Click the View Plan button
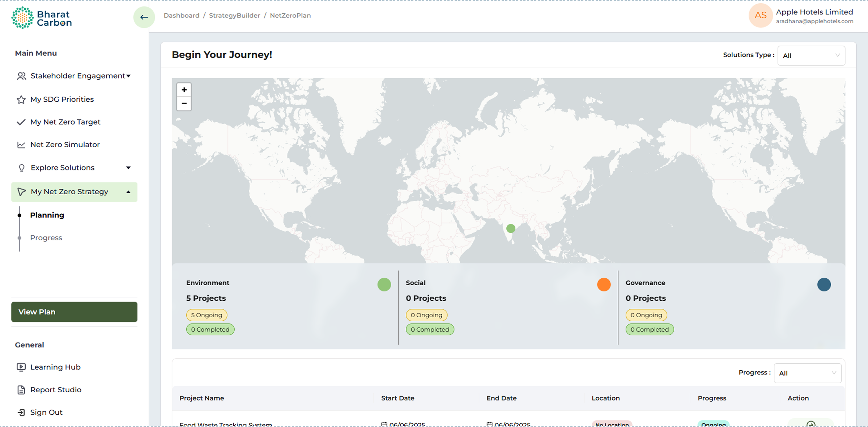Viewport: 868px width, 427px height. pyautogui.click(x=74, y=312)
